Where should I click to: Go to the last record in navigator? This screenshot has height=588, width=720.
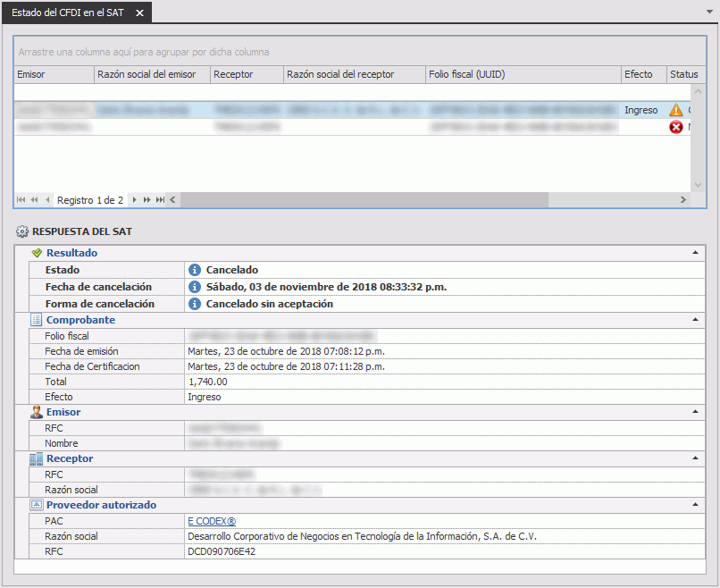[x=160, y=200]
